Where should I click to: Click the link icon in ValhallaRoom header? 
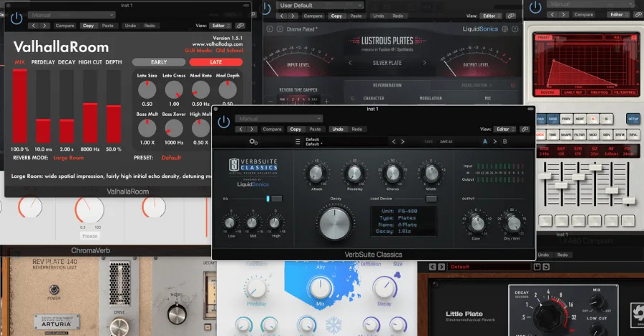pos(240,26)
